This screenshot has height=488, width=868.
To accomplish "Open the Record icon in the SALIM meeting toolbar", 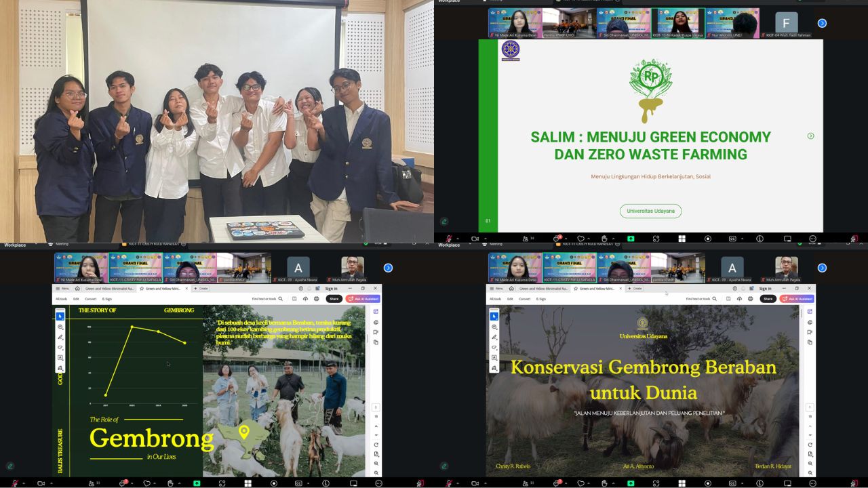I will [708, 239].
